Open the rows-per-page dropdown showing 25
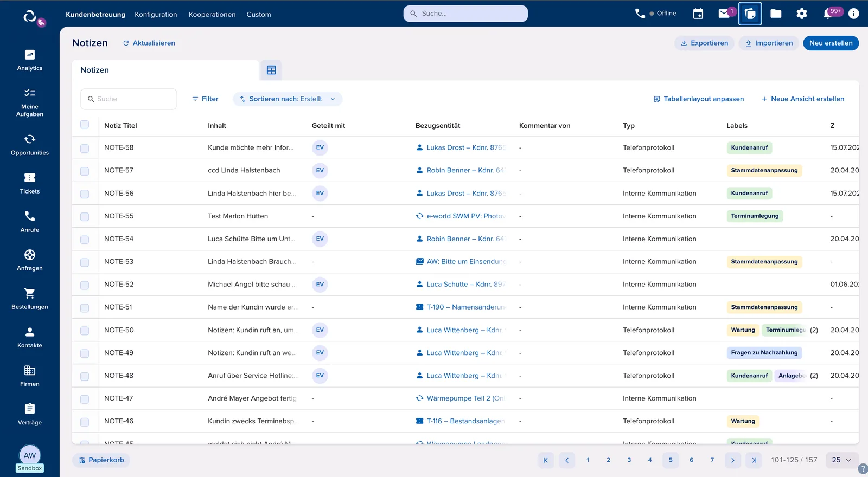Screen dimensions: 868x477 pos(842,460)
